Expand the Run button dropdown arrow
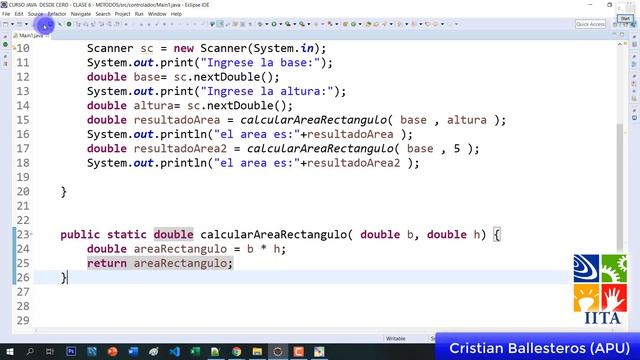 click(x=280, y=24)
